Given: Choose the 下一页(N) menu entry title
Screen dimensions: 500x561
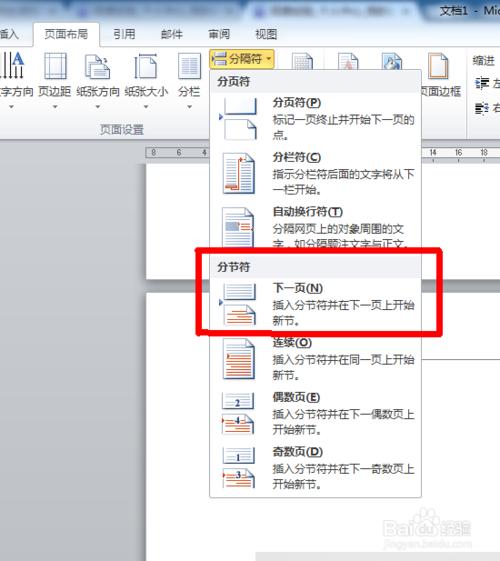Looking at the screenshot, I should point(298,288).
